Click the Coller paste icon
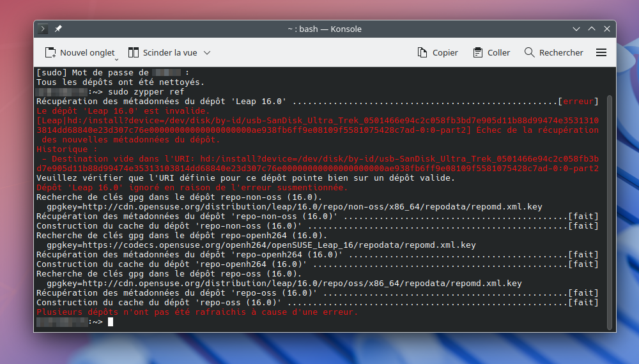The image size is (639, 364). [x=478, y=52]
